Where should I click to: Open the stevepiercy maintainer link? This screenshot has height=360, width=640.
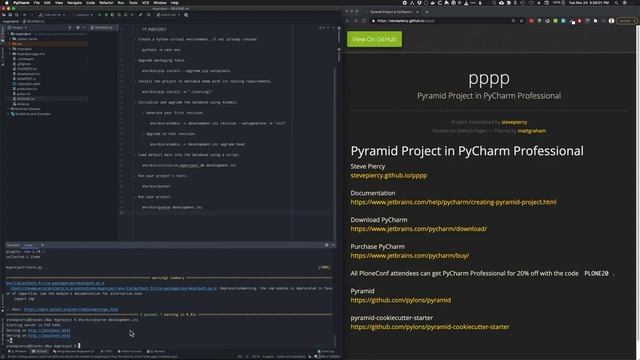514,122
